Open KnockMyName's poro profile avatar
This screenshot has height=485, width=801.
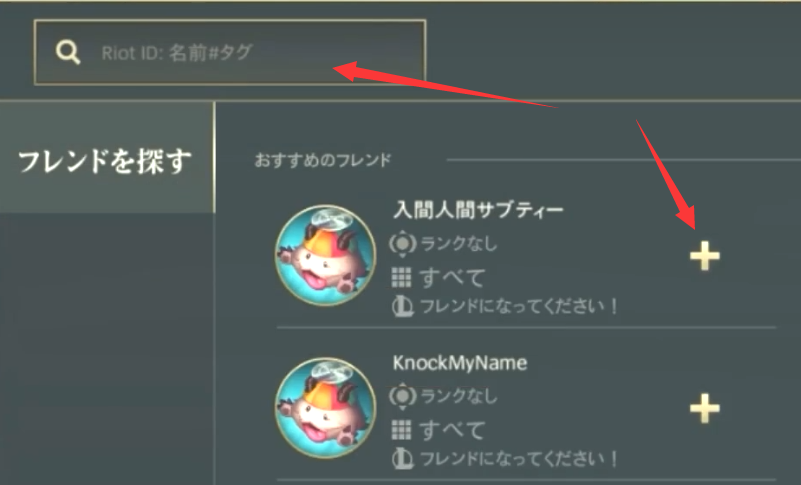pyautogui.click(x=325, y=407)
